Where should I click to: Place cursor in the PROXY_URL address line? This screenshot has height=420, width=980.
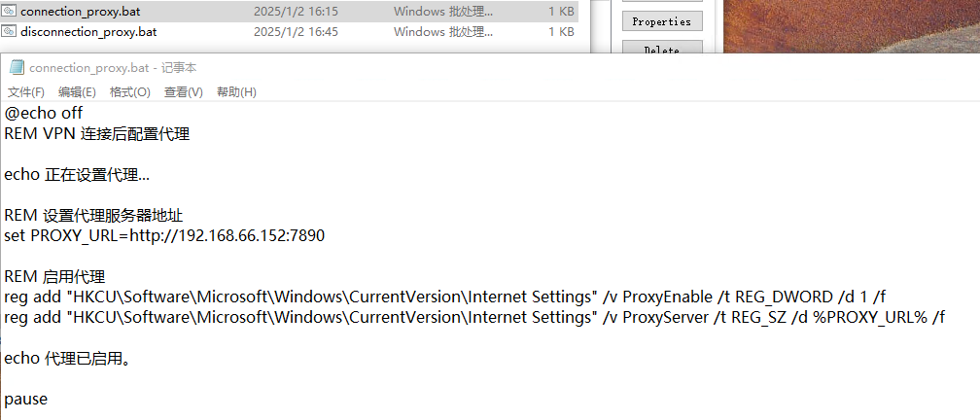point(164,236)
